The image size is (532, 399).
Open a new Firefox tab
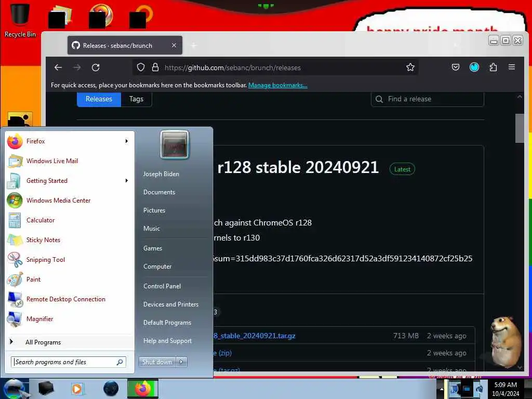tap(194, 45)
